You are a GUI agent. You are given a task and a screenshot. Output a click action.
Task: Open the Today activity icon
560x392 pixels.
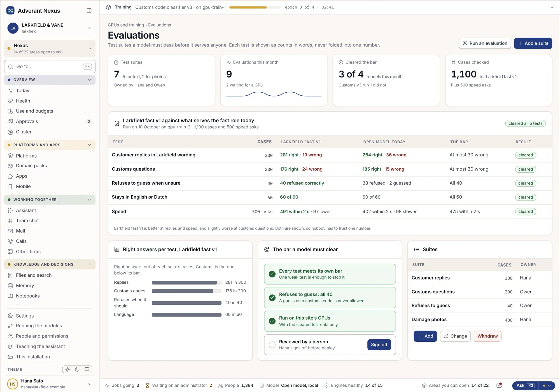[x=10, y=91]
